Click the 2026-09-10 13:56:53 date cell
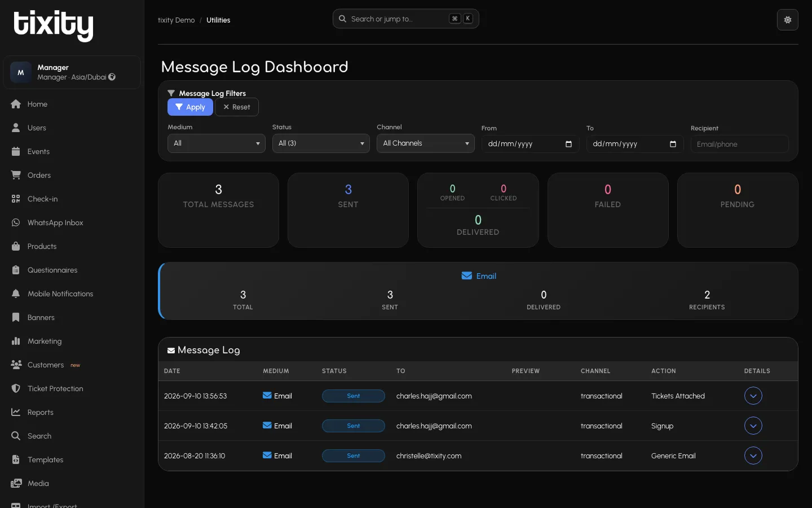This screenshot has width=812, height=508. (196, 396)
